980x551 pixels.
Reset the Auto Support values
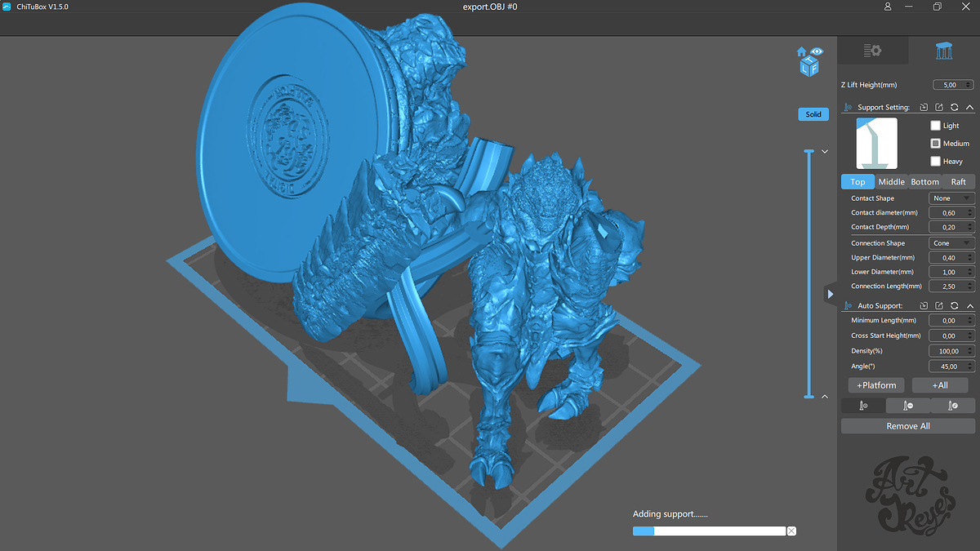click(954, 305)
